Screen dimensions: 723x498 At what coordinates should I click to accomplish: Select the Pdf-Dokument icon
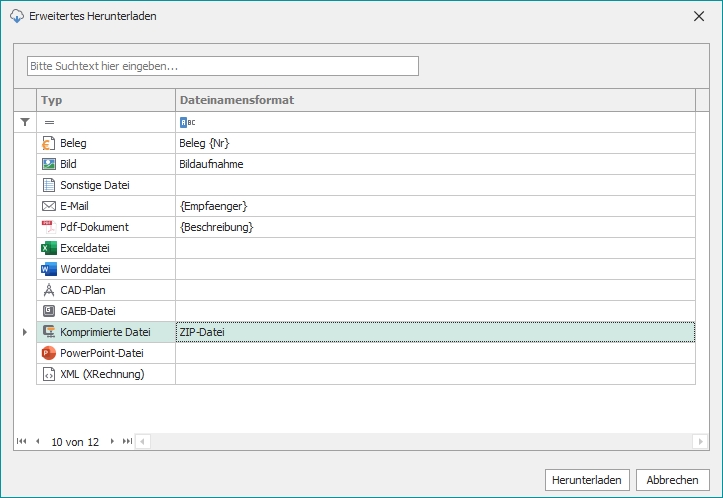point(48,227)
